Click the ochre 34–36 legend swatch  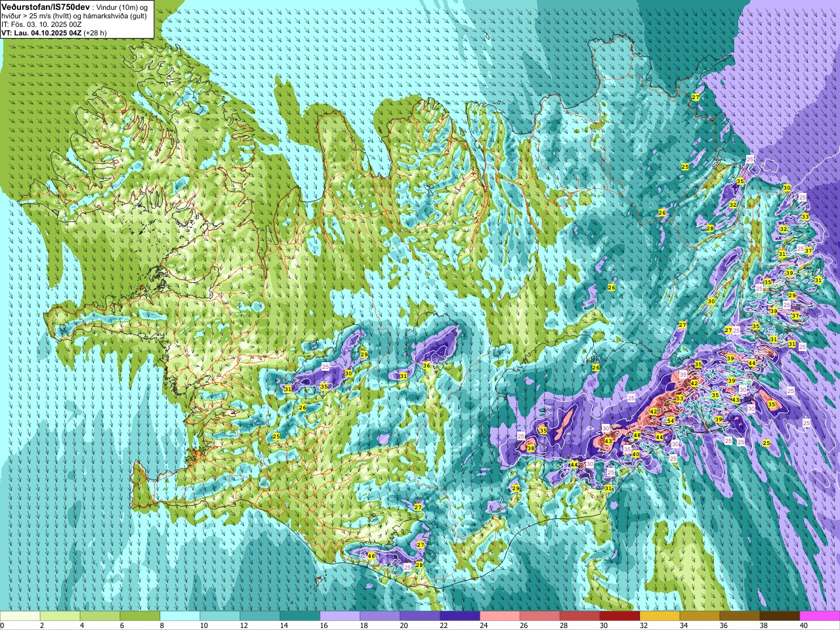click(x=701, y=616)
